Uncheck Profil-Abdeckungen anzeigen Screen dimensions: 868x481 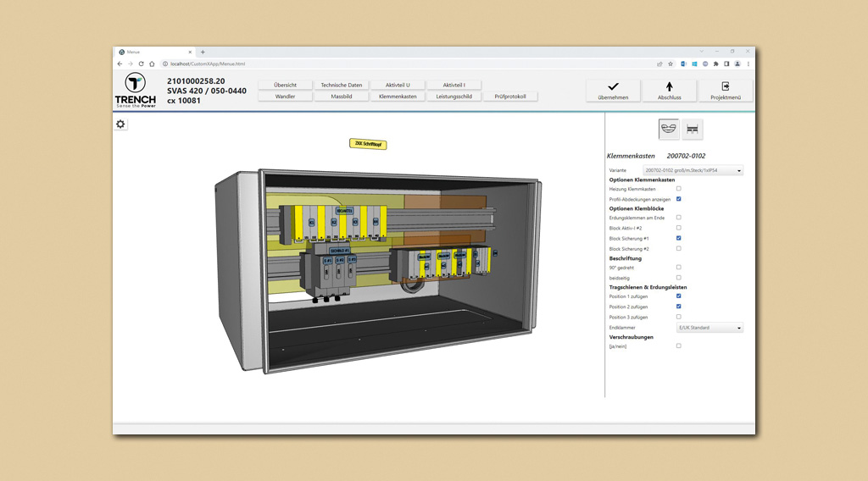coord(678,199)
